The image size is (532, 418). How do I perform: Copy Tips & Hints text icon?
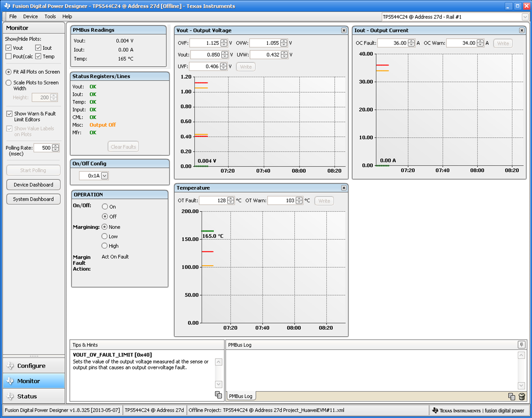click(218, 395)
